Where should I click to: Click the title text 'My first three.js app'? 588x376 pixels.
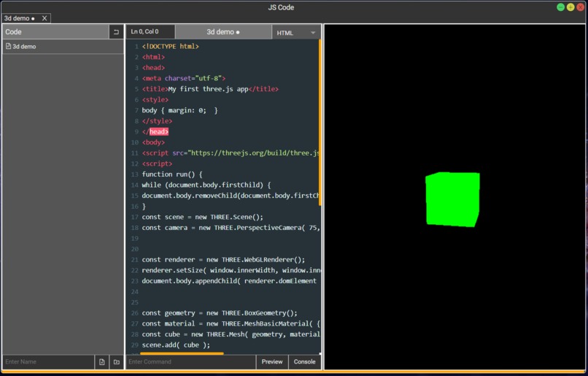click(x=208, y=89)
